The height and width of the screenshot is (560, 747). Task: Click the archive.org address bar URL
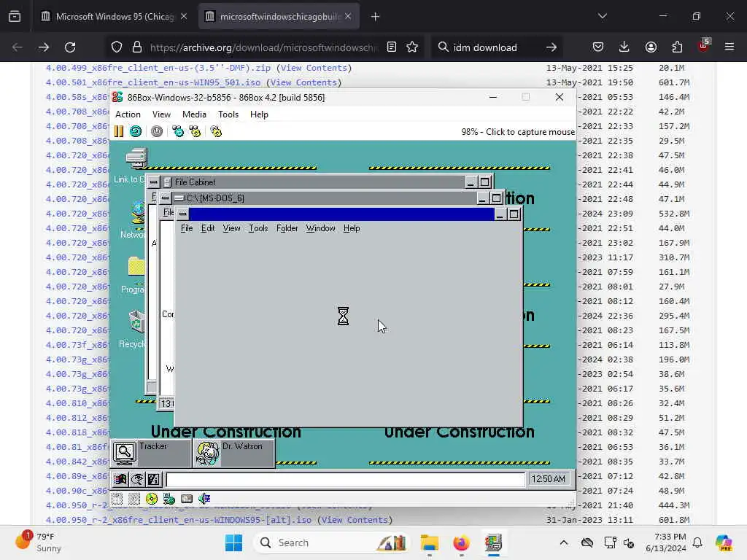pyautogui.click(x=264, y=47)
